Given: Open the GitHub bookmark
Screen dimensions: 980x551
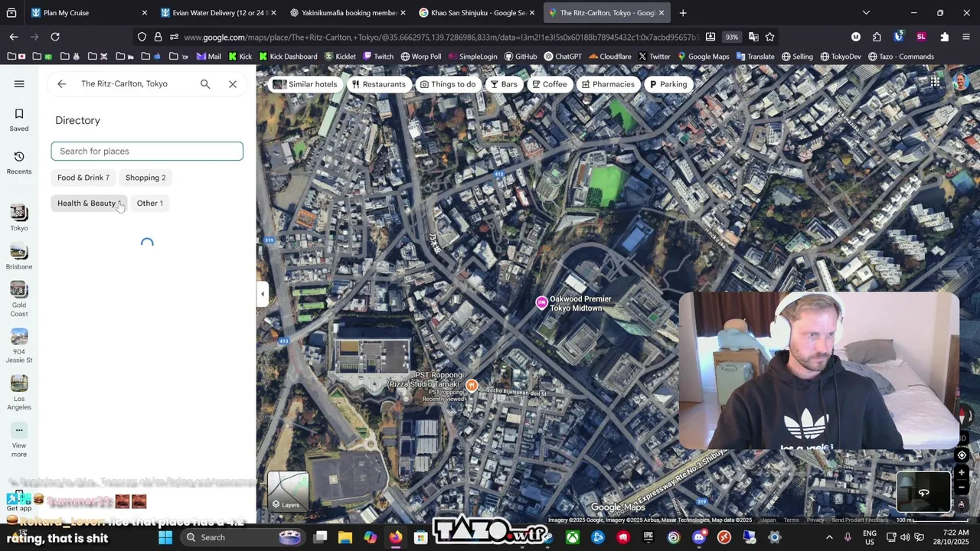Looking at the screenshot, I should pos(520,57).
